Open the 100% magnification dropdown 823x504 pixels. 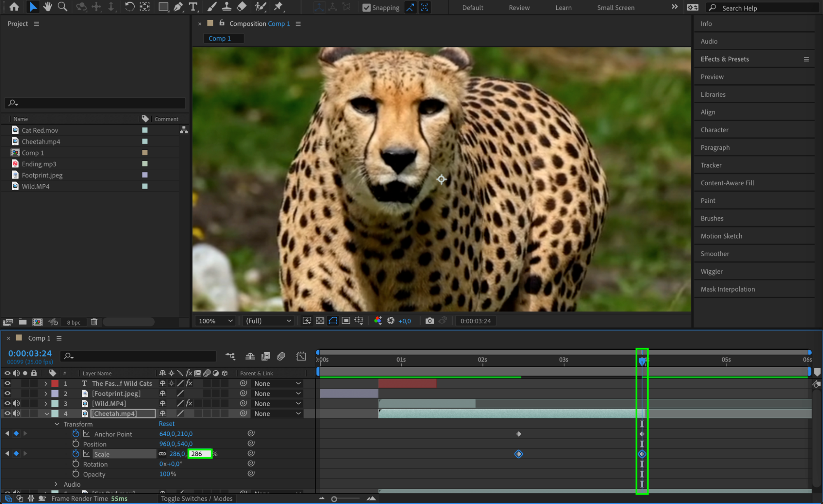click(x=216, y=321)
